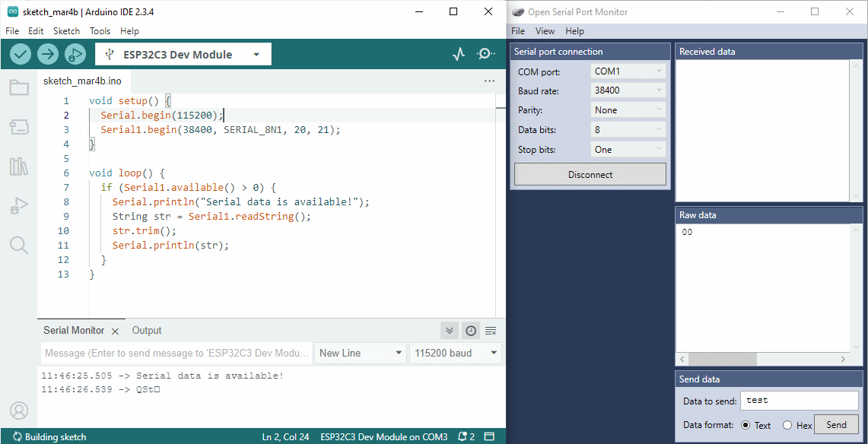Open the Debug sidebar icon
Viewport: 868px width, 444px height.
click(x=19, y=206)
